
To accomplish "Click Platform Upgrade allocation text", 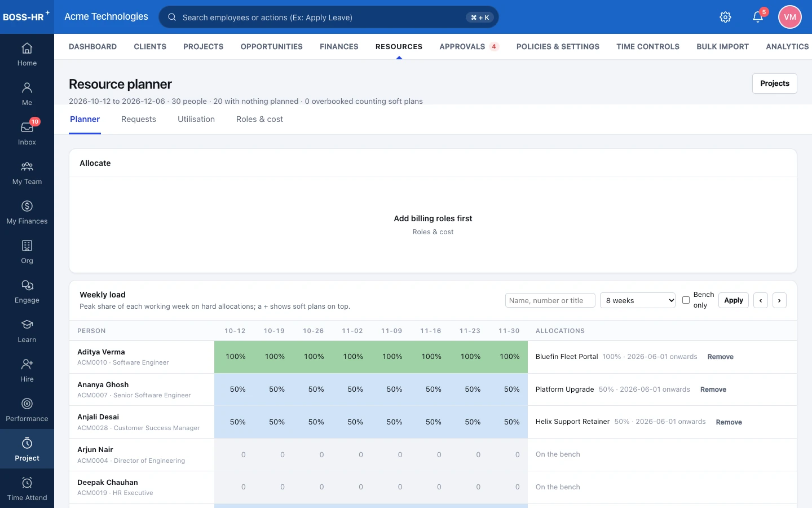I will [x=564, y=389].
